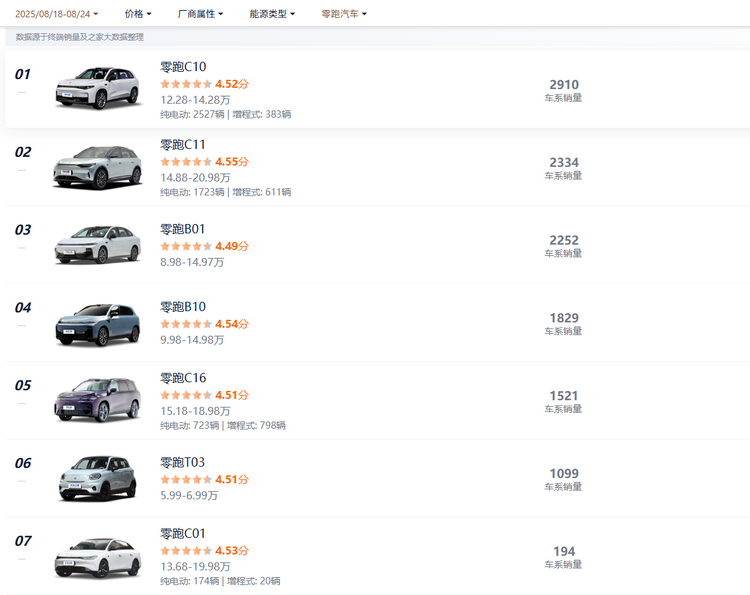The height and width of the screenshot is (595, 750).
Task: Click the 零跑B01 model name
Action: pyautogui.click(x=183, y=229)
